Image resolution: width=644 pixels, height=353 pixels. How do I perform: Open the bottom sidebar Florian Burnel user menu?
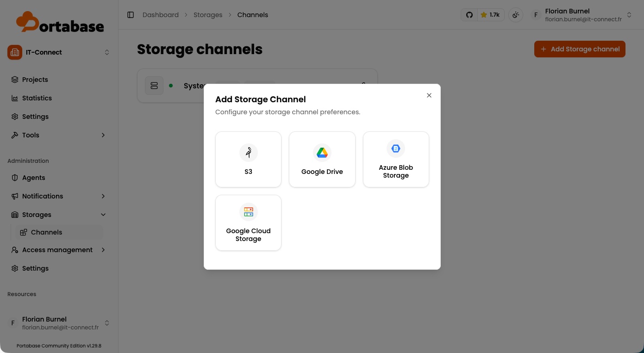tap(59, 323)
